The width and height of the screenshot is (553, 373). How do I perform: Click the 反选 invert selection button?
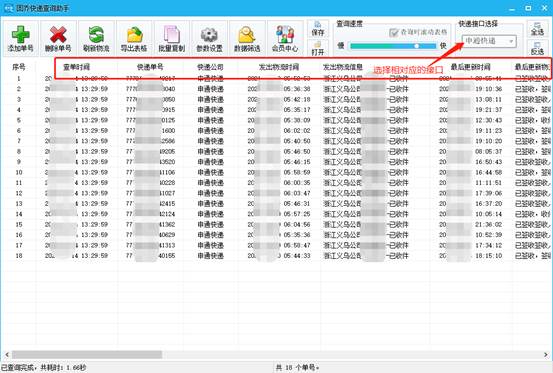pos(537,48)
